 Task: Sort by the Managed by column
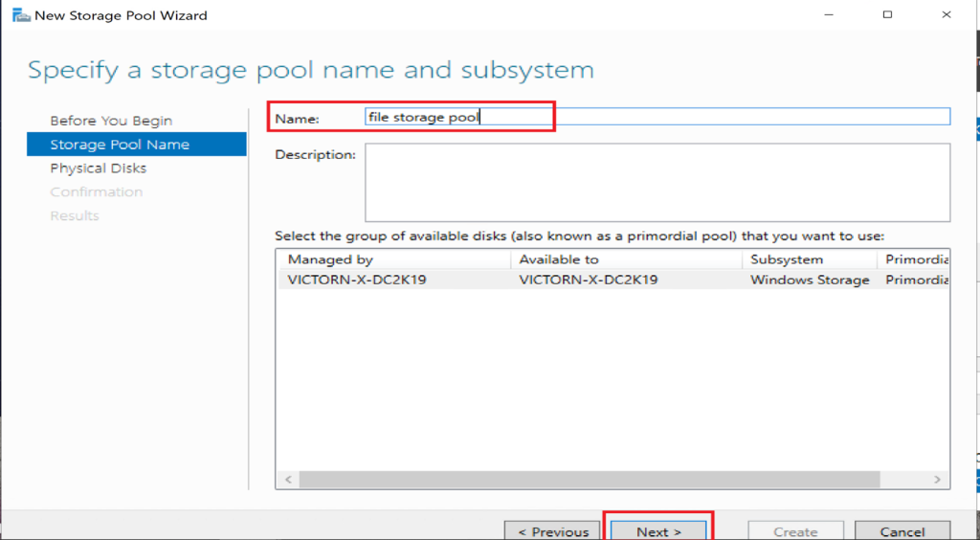point(392,259)
